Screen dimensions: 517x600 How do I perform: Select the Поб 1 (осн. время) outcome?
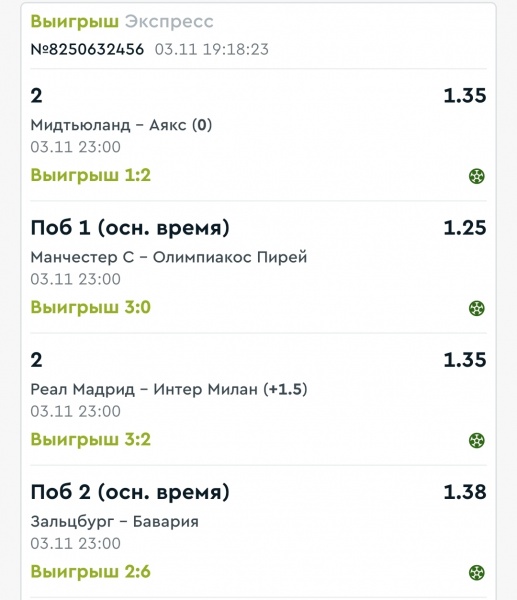click(130, 228)
